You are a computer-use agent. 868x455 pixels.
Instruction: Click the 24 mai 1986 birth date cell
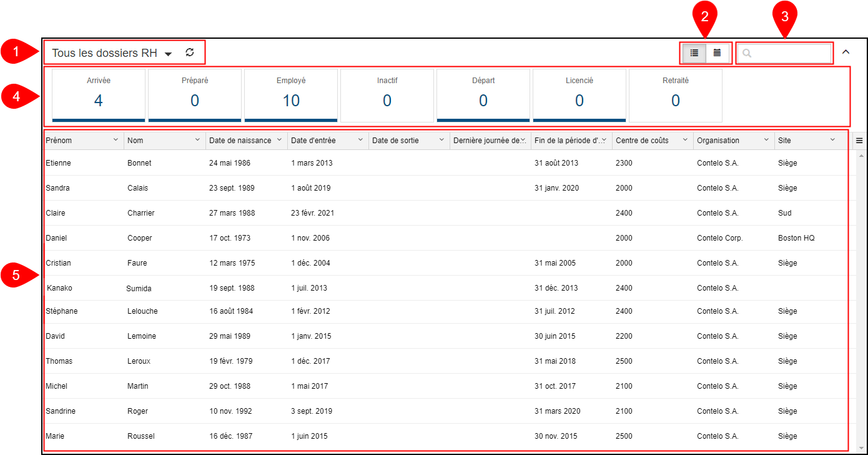tap(230, 163)
